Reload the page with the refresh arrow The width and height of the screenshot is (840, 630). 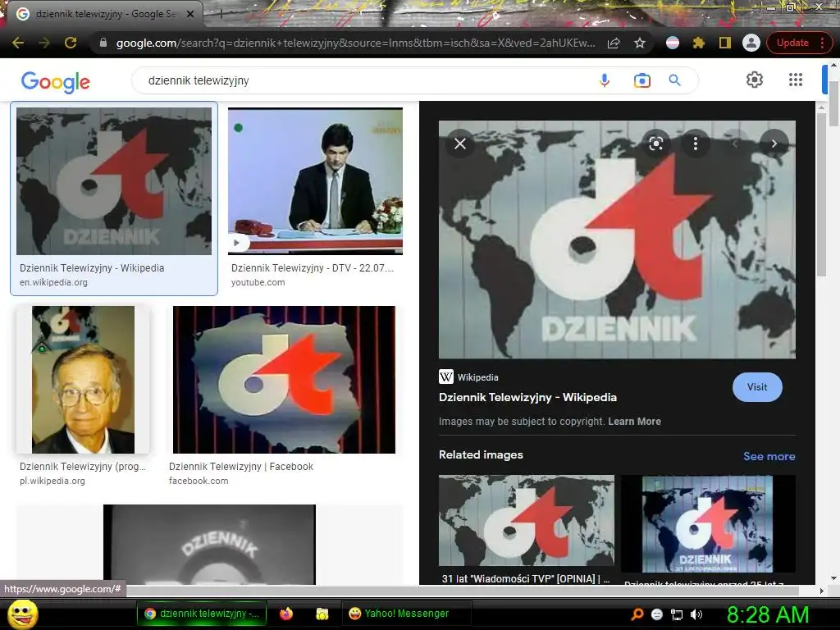coord(71,43)
